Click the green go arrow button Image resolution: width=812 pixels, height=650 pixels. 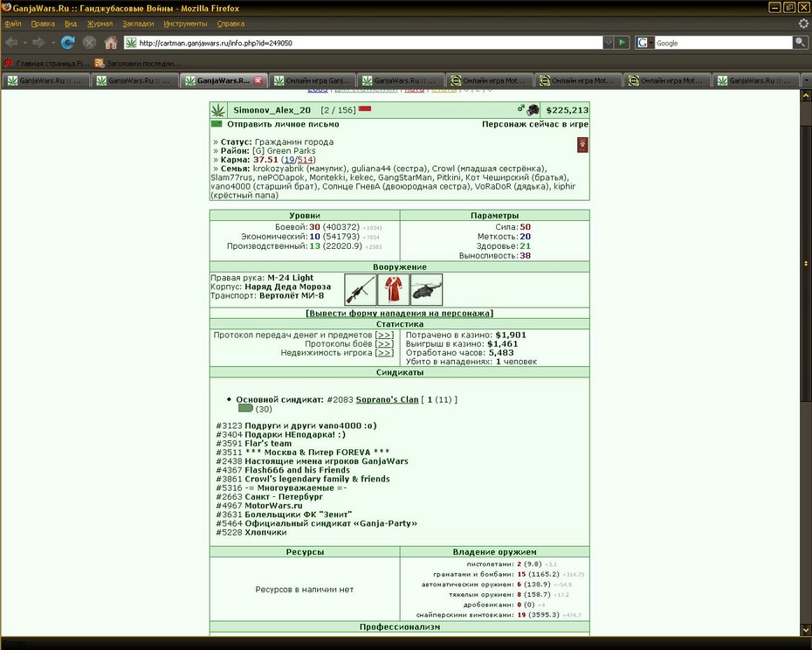[622, 43]
